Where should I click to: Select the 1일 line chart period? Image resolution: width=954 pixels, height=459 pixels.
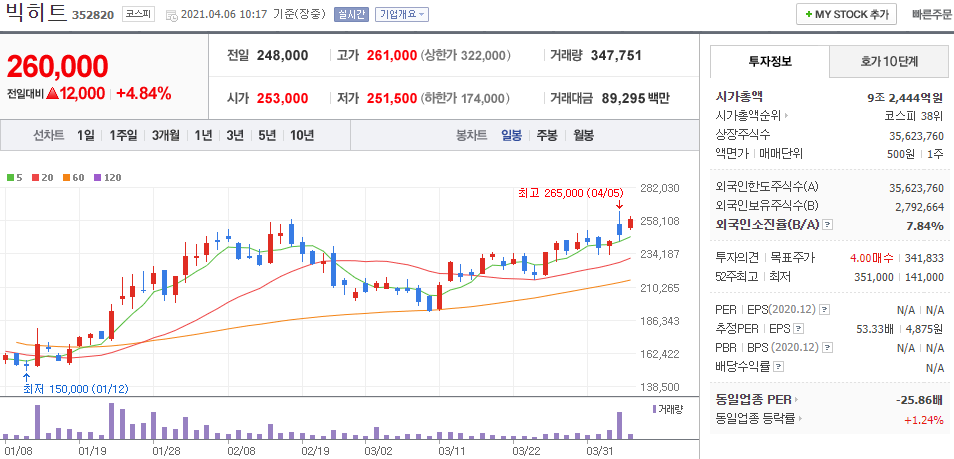point(86,135)
